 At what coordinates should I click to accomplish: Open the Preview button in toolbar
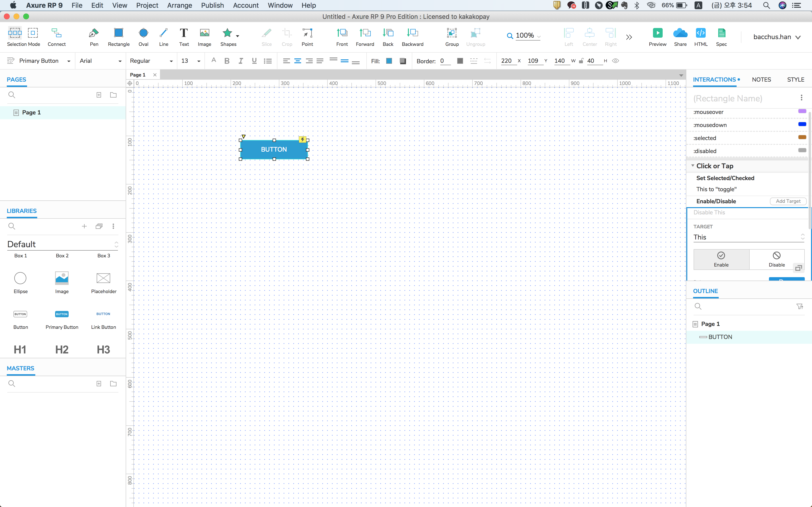click(x=657, y=33)
